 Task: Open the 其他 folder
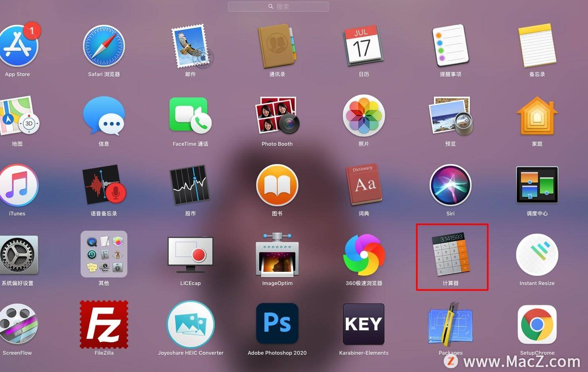pyautogui.click(x=104, y=254)
